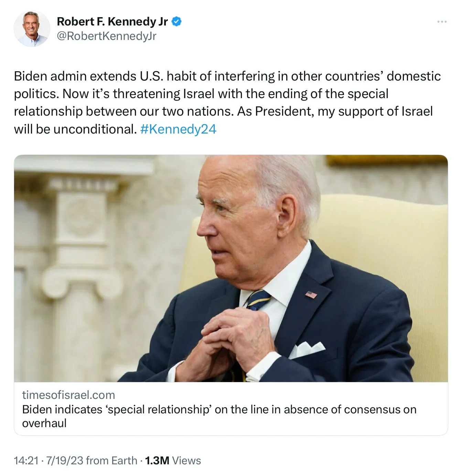
Task: Open the 'special relationship' article headline
Action: (219, 410)
